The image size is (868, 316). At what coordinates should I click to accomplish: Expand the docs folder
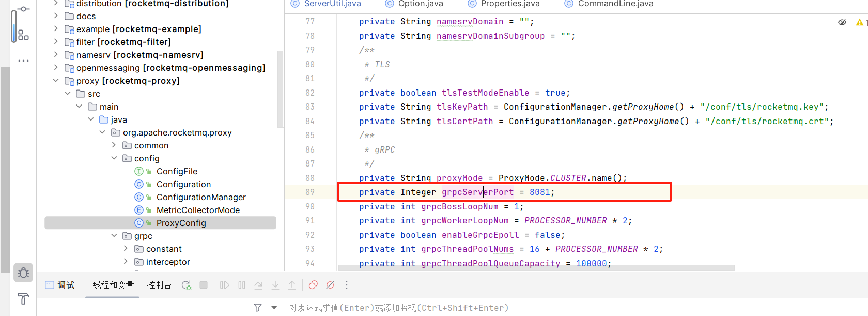56,16
